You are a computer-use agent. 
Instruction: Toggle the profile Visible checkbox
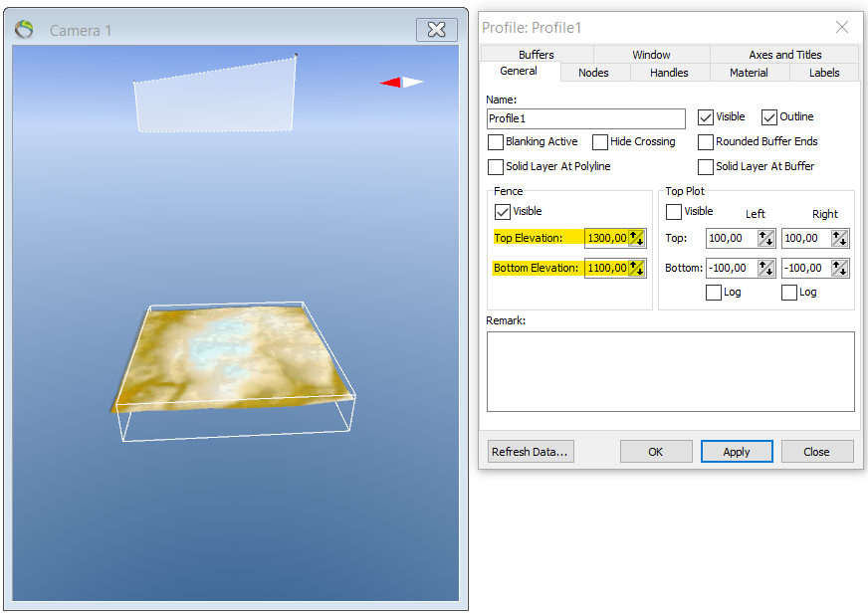pyautogui.click(x=705, y=117)
